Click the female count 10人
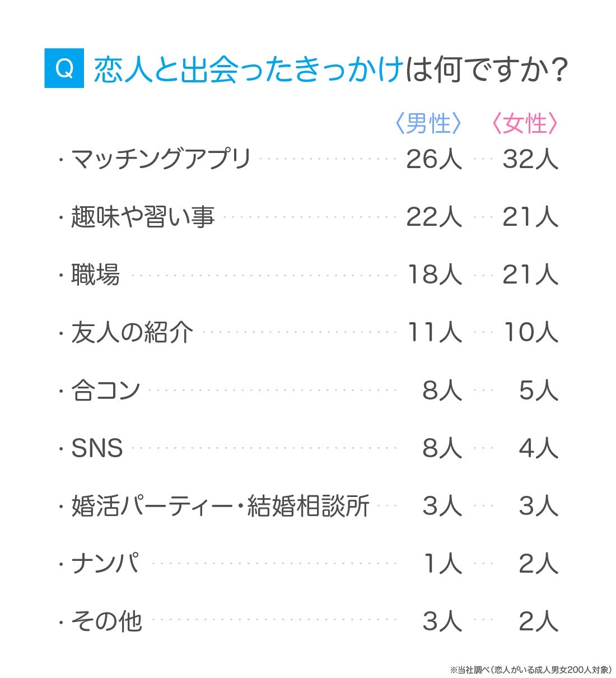Viewport: 616px width, 678px height. (530, 332)
